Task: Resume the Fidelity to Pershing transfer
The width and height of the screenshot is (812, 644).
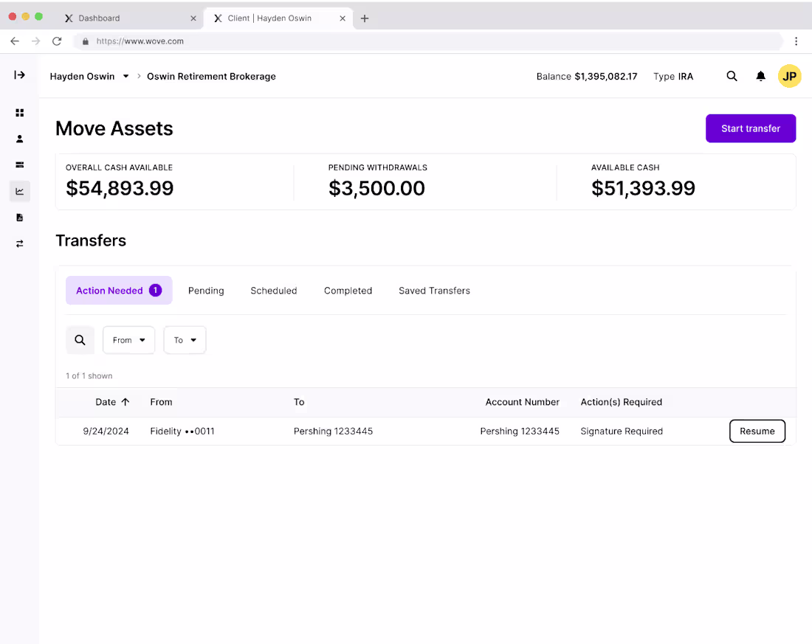Action: click(x=757, y=431)
